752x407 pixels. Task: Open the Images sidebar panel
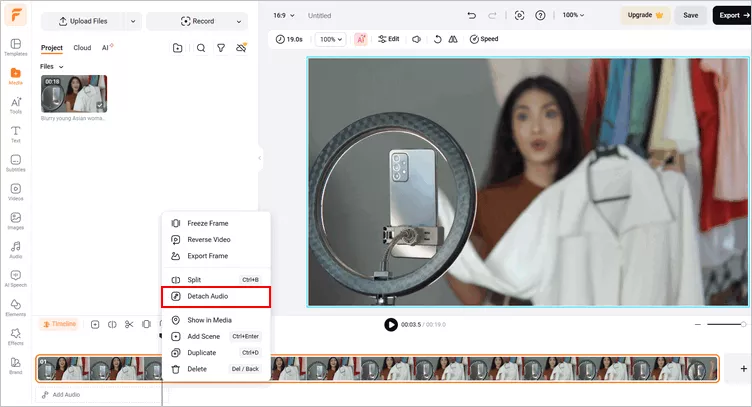15,221
